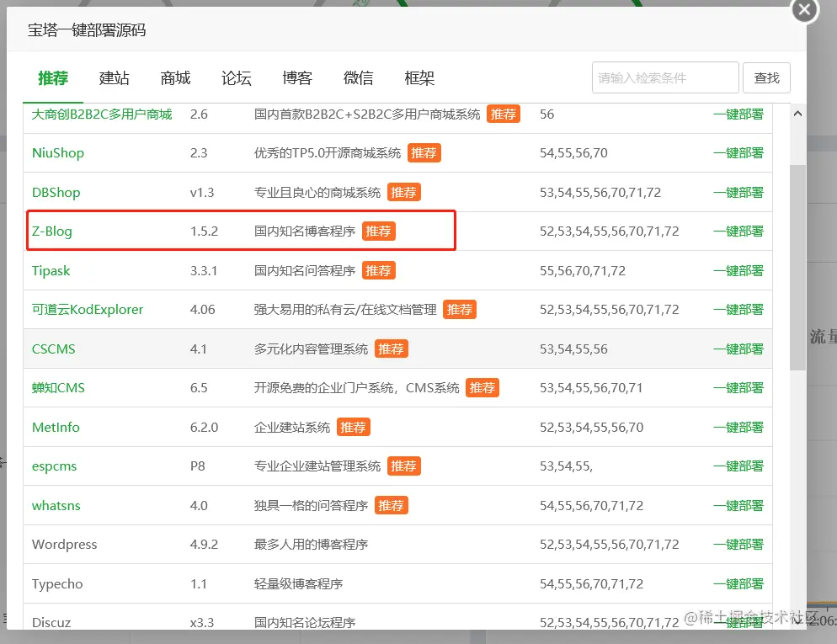Click the 推荐 badge in the CSCMS row

click(392, 349)
